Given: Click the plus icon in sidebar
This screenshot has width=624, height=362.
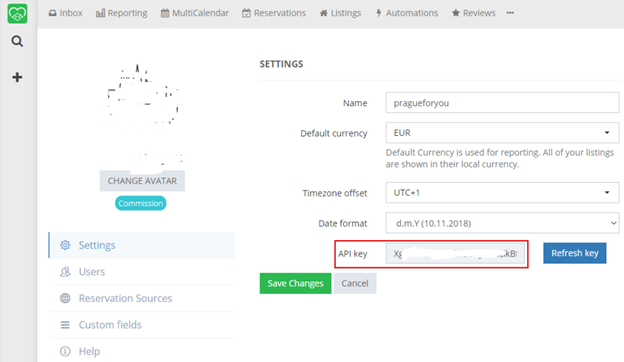Looking at the screenshot, I should pos(17,77).
